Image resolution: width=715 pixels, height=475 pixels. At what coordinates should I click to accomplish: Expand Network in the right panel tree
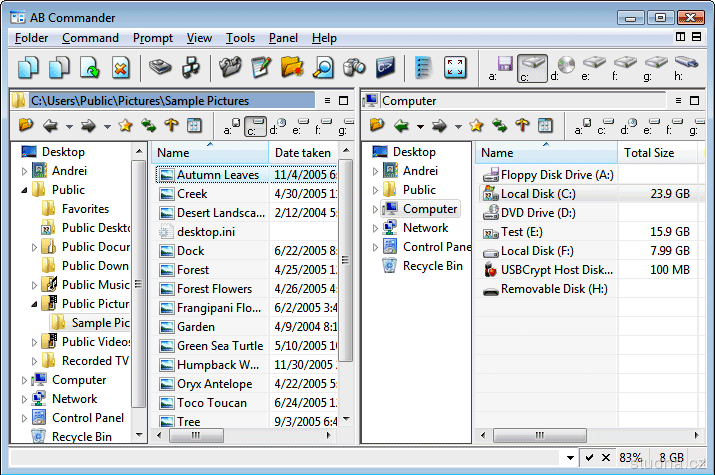(x=375, y=228)
